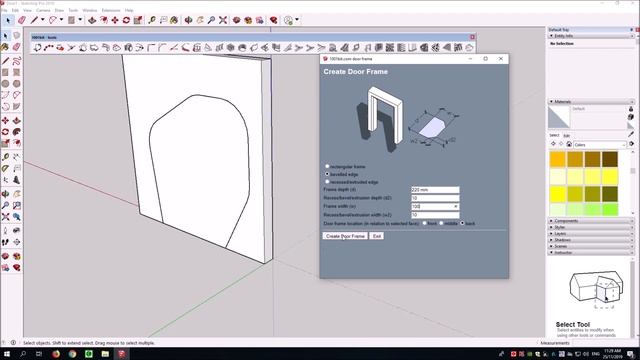Activate the Rotate tool in top toolbar

(126, 20)
